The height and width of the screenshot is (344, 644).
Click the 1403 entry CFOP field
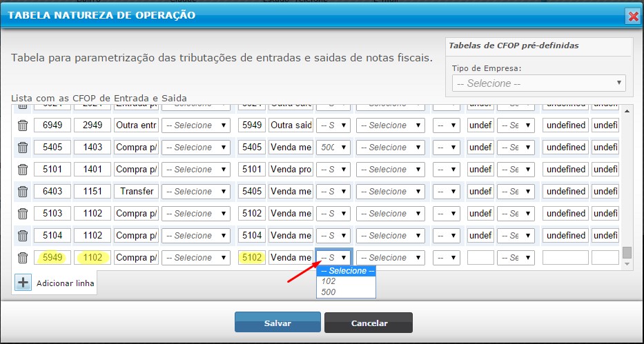(92, 148)
